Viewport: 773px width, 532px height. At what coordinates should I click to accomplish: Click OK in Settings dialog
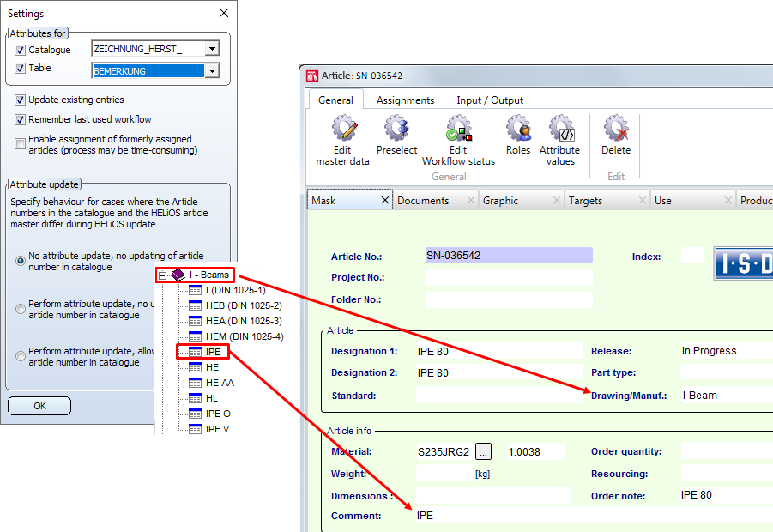(39, 406)
